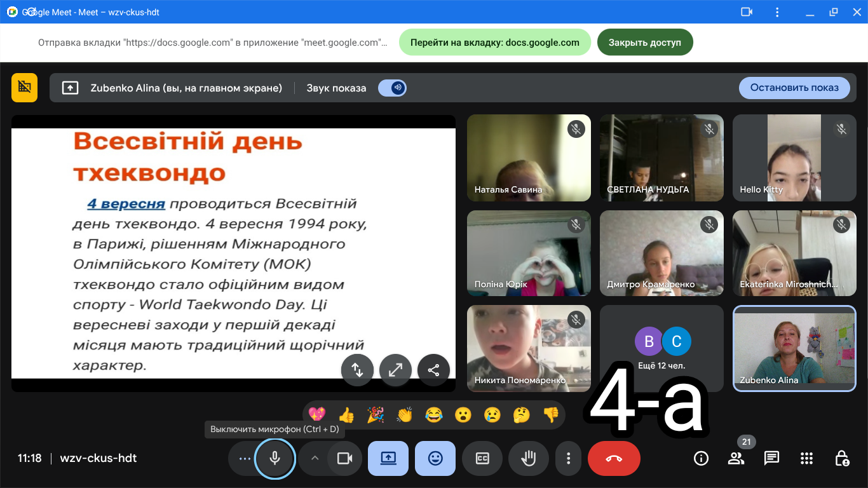Image resolution: width=868 pixels, height=488 pixels.
Task: Select Hello Kitty video tile
Action: (x=794, y=158)
